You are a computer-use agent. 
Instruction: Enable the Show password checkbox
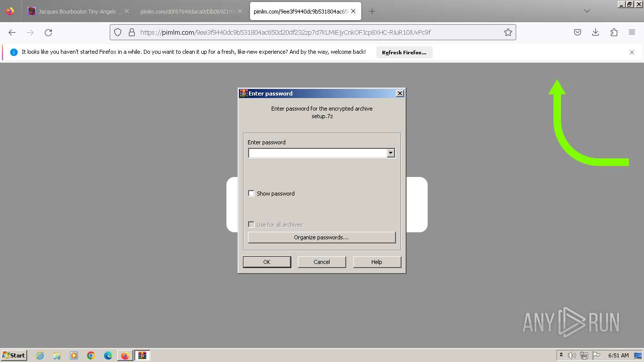[252, 194]
